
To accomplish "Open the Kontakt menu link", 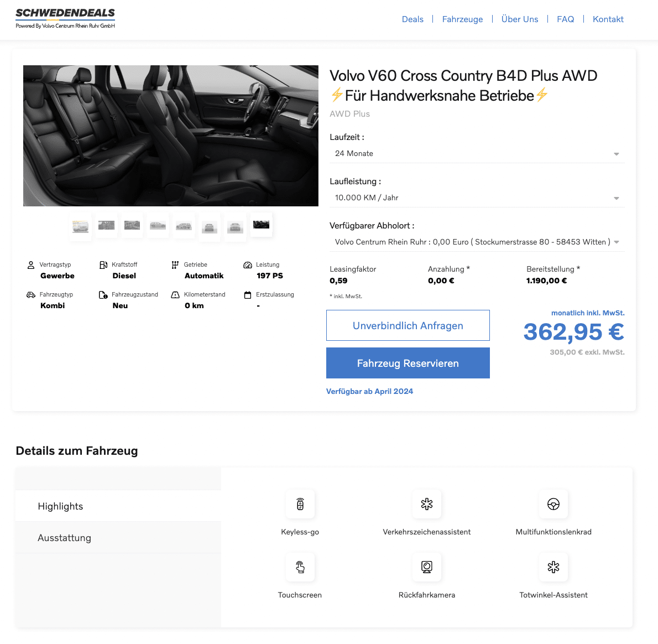I will (x=608, y=19).
